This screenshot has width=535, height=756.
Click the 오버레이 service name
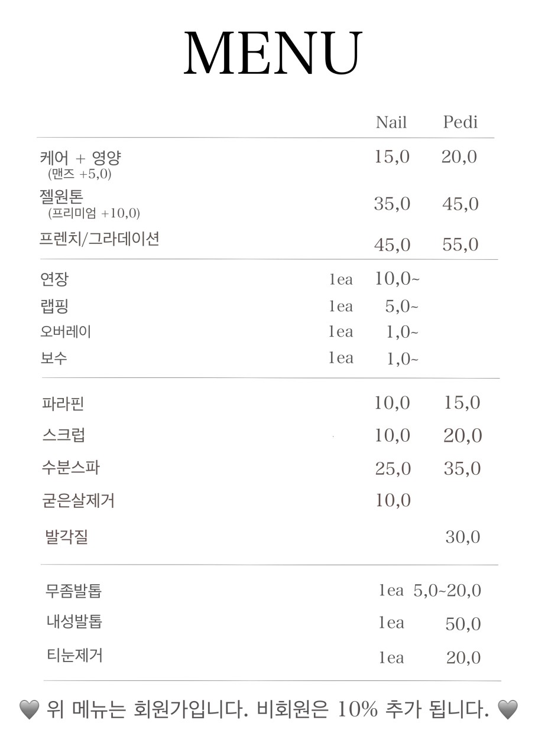click(x=66, y=331)
